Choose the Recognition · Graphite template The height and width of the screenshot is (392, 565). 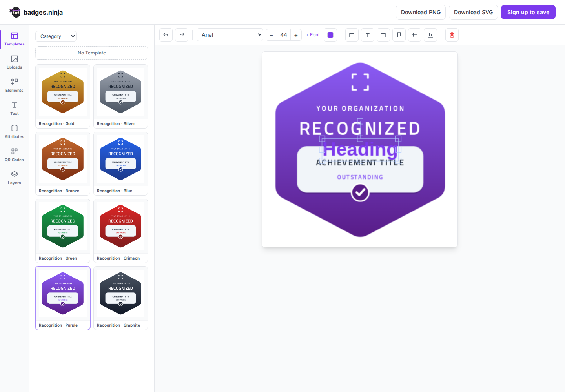tap(120, 298)
